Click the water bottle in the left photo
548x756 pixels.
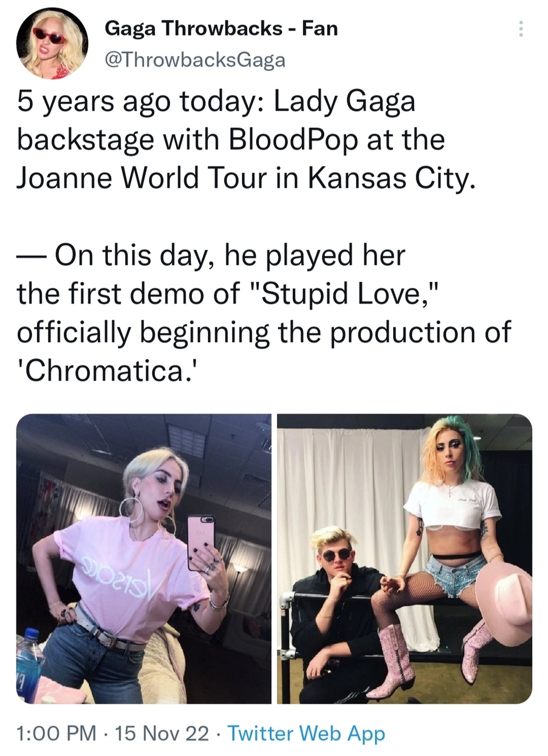tap(30, 664)
